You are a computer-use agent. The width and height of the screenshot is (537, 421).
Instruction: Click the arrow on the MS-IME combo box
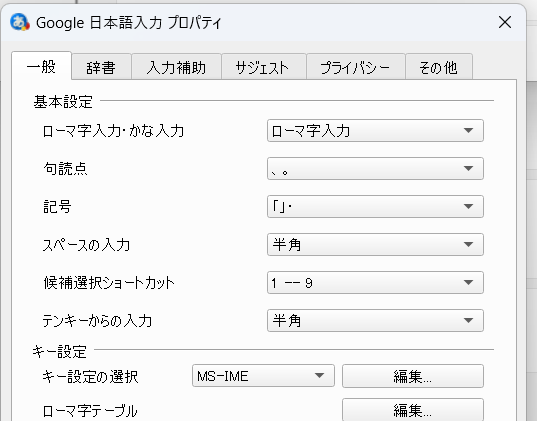319,376
